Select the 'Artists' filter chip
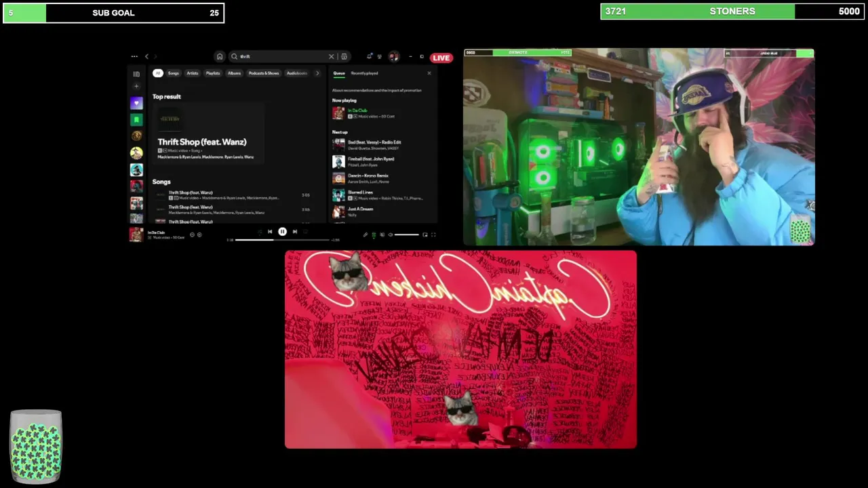The image size is (868, 488). (193, 73)
